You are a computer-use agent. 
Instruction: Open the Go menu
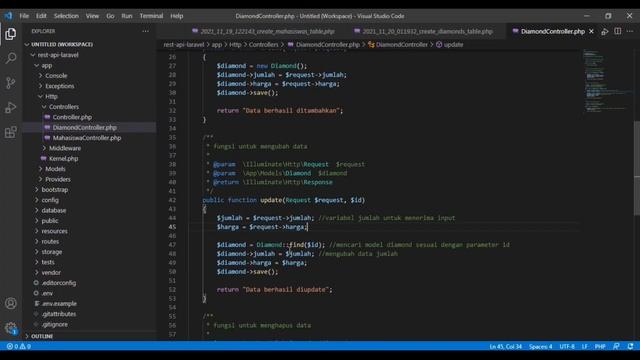tap(110, 16)
